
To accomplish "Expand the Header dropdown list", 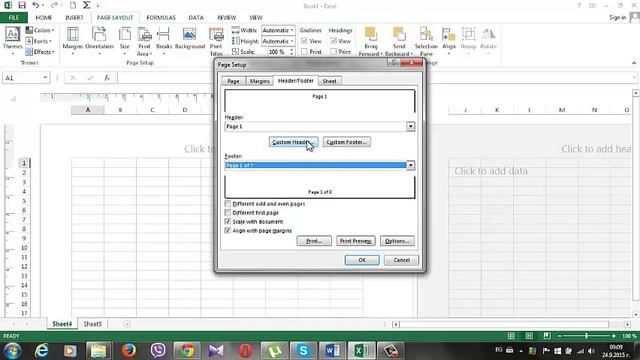I will coord(410,127).
